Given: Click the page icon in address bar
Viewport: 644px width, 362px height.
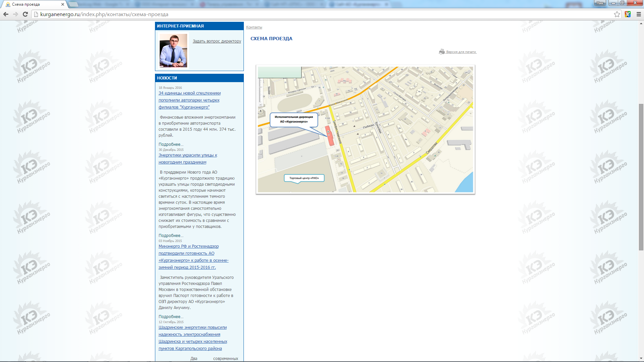Looking at the screenshot, I should coord(36,14).
